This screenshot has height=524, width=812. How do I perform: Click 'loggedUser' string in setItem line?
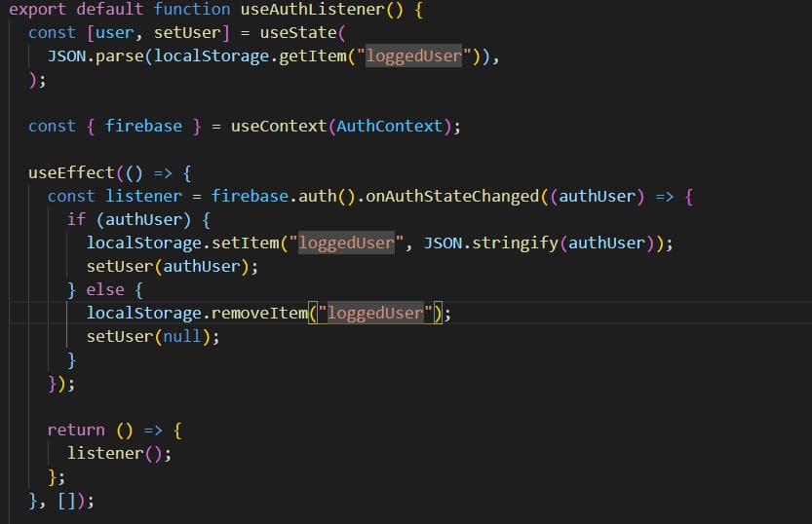[346, 243]
